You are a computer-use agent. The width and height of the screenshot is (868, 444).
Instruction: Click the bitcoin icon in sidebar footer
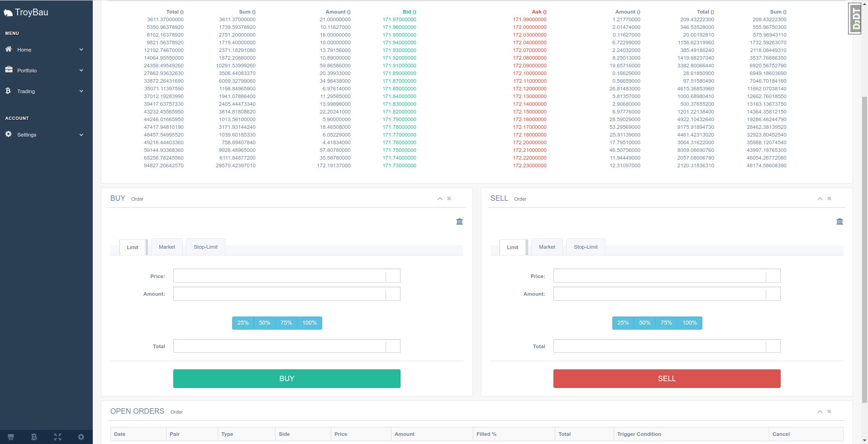pyautogui.click(x=34, y=437)
